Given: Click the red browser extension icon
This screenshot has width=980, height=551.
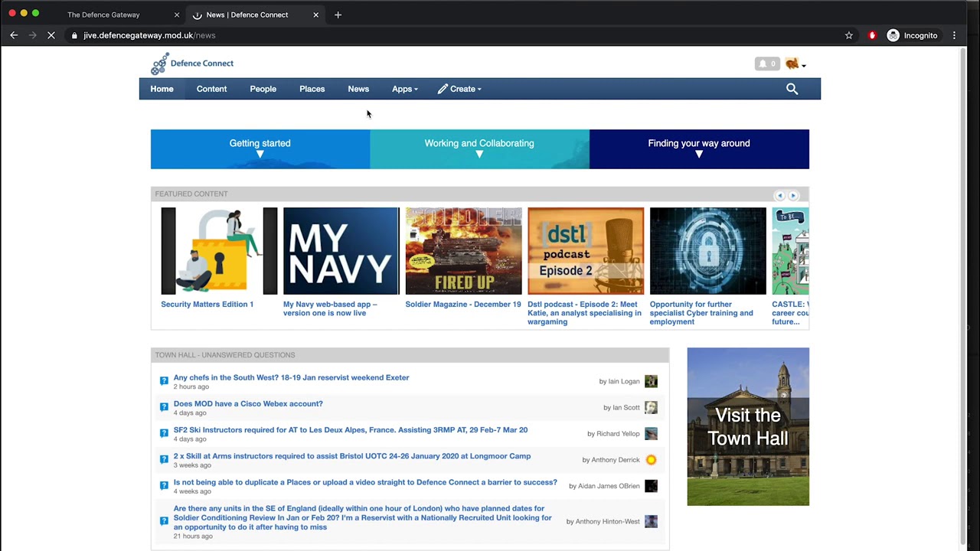Looking at the screenshot, I should click(x=872, y=35).
